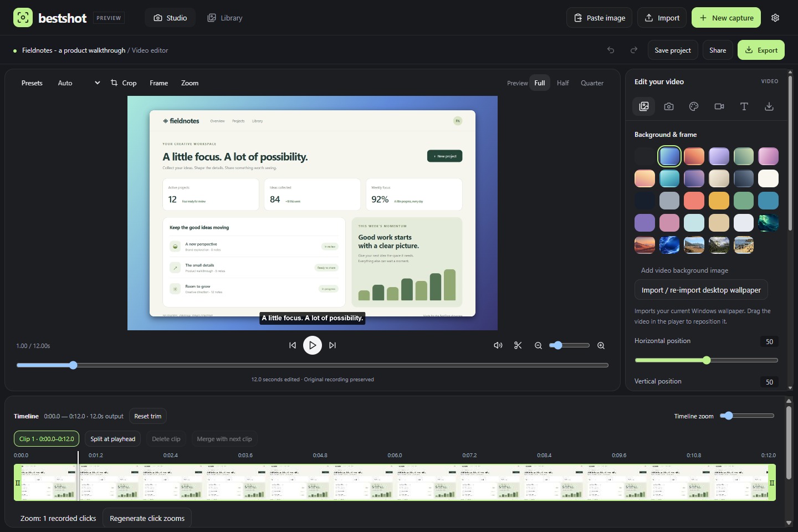Open the Zoom option in the toolbar
This screenshot has width=798, height=532.
[190, 83]
